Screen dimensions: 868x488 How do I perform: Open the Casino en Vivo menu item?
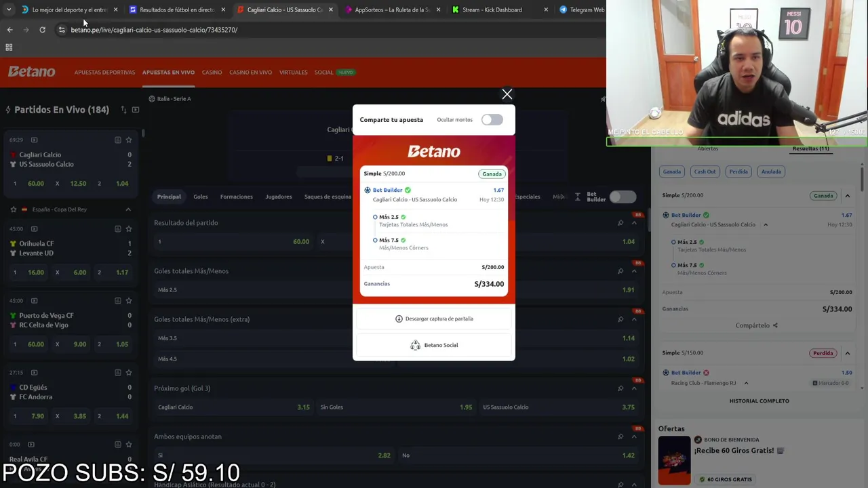250,73
